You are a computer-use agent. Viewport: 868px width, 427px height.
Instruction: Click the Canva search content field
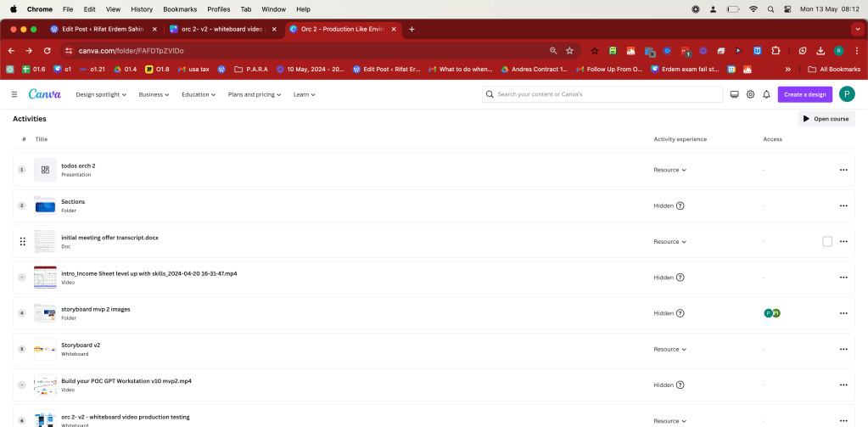602,94
